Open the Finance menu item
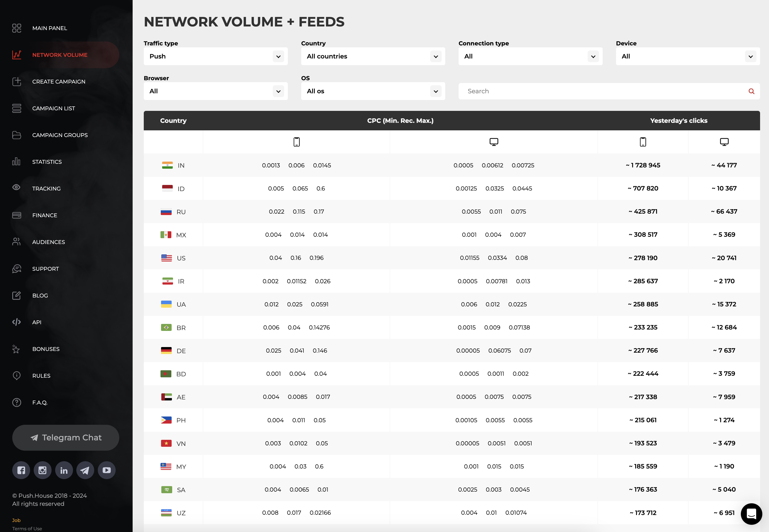 point(45,215)
